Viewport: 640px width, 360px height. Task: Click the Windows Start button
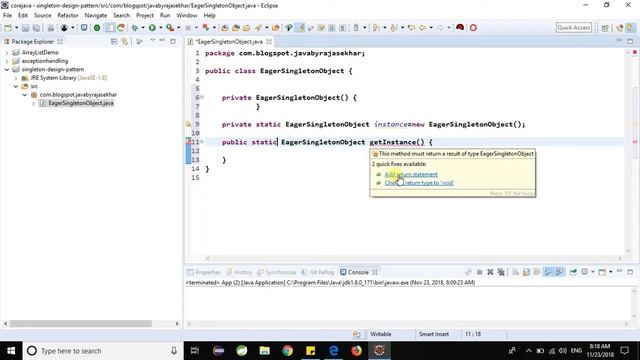pyautogui.click(x=11, y=351)
